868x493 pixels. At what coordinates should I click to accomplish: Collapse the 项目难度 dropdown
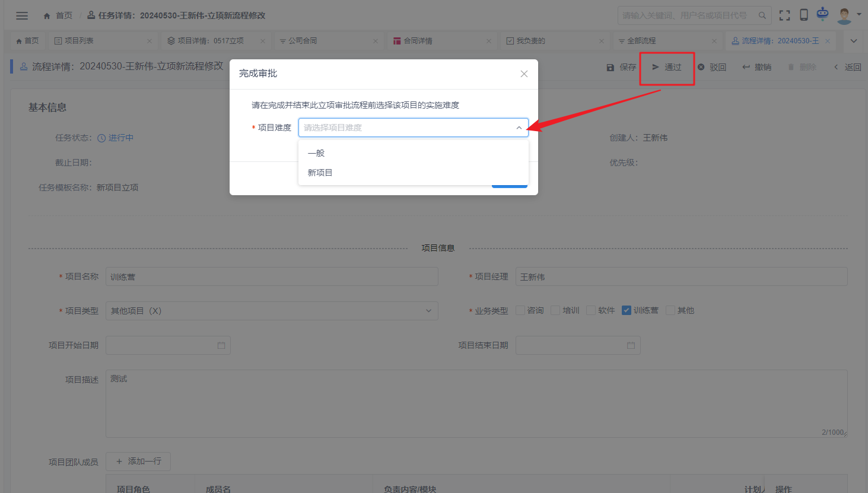tap(519, 128)
